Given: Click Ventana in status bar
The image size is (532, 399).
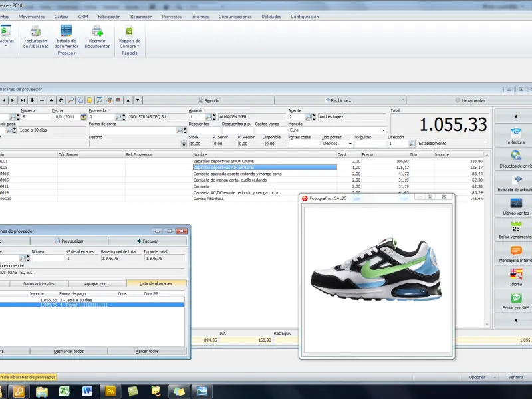Looking at the screenshot, I should 516,377.
